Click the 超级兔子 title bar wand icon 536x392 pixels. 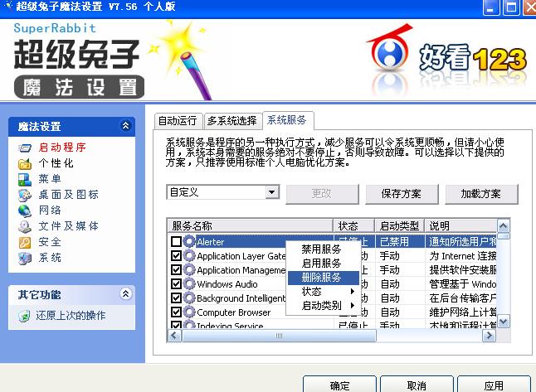pos(9,6)
